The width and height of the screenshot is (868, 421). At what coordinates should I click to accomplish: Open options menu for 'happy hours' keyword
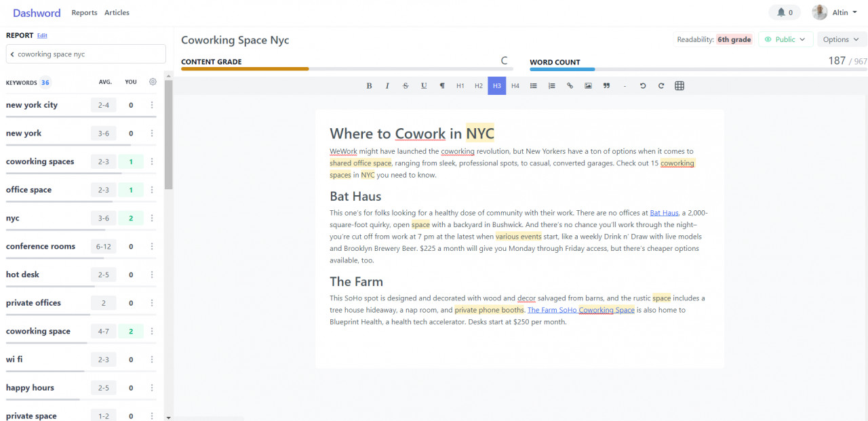coord(152,388)
